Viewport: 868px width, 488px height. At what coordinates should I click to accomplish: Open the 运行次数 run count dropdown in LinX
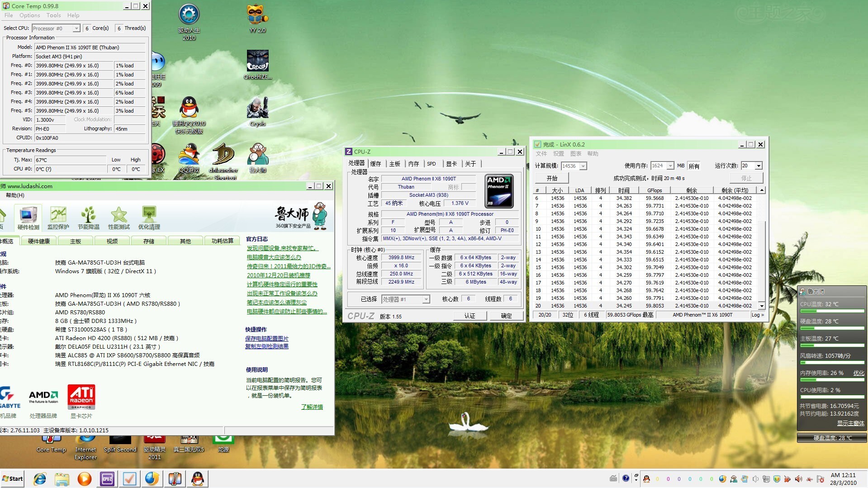pyautogui.click(x=759, y=166)
